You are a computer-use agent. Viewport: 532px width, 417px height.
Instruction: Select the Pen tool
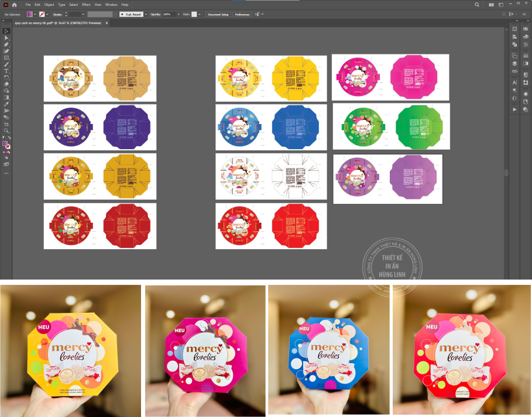(6, 44)
